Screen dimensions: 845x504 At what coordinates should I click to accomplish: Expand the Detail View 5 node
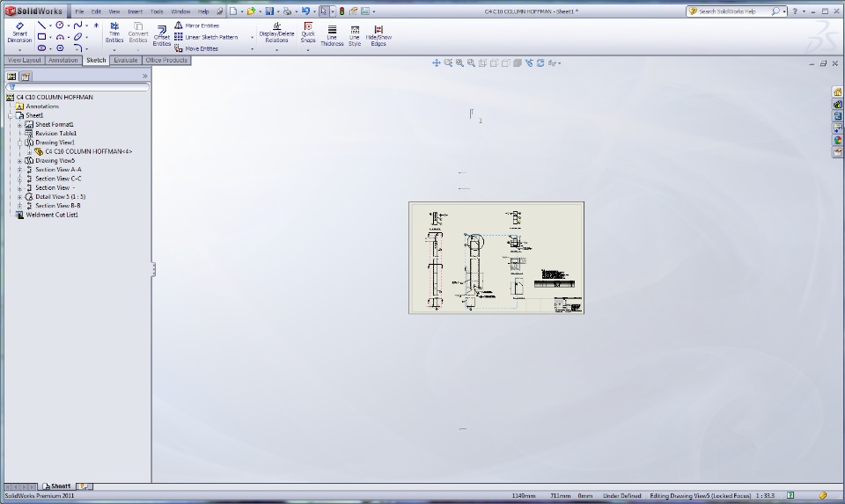coord(20,196)
